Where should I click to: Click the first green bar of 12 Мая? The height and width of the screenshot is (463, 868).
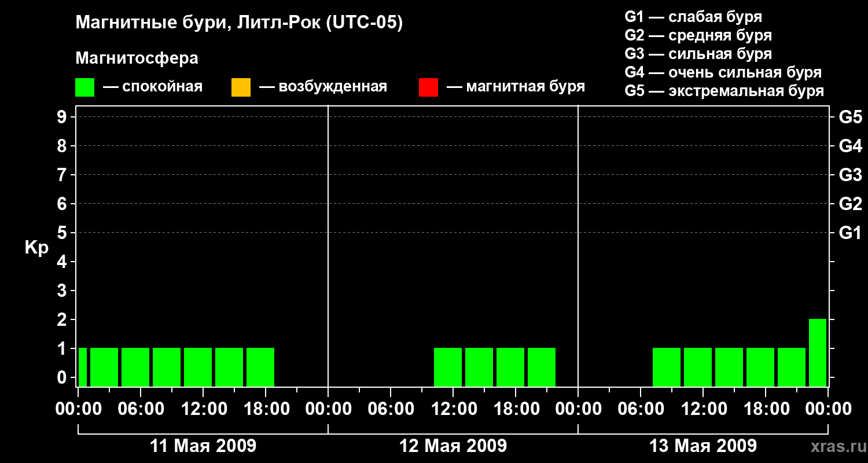pyautogui.click(x=448, y=367)
